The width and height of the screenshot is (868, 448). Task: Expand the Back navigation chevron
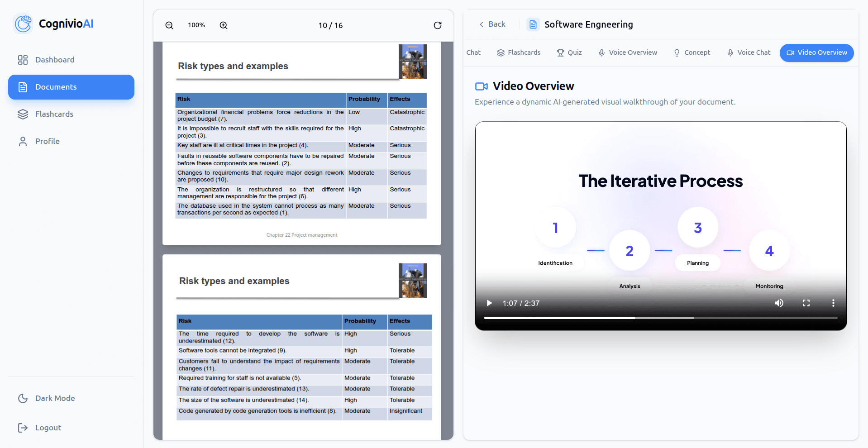coord(481,24)
